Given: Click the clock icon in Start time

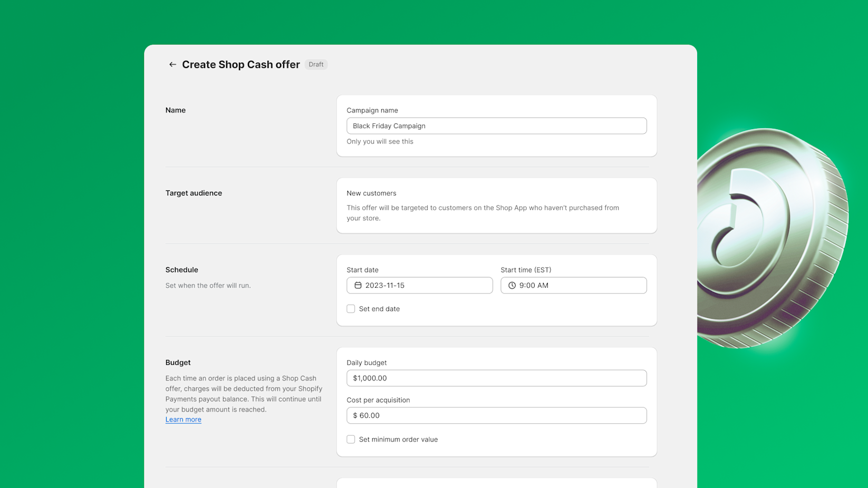Looking at the screenshot, I should pyautogui.click(x=512, y=285).
